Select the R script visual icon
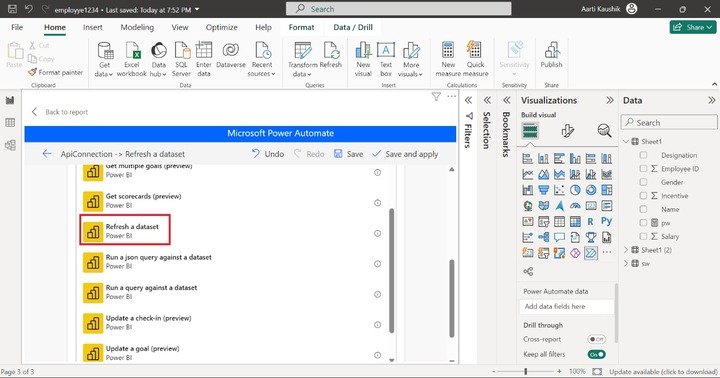This screenshot has height=378, width=720. [x=591, y=221]
